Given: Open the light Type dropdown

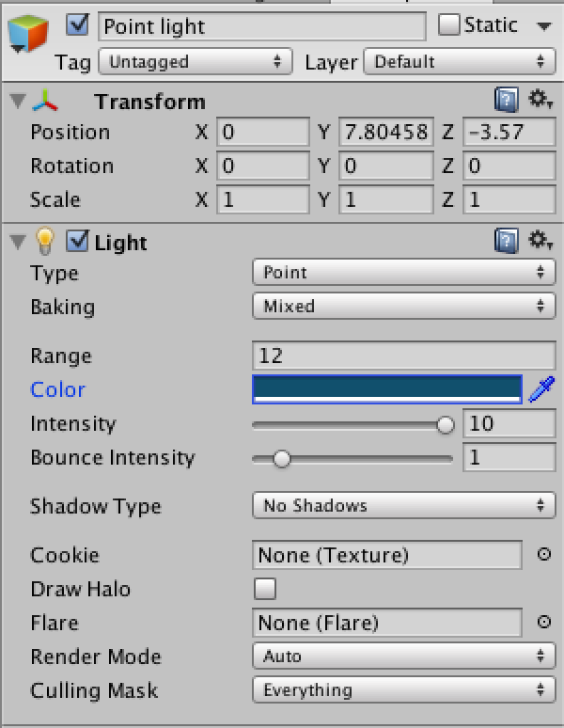Looking at the screenshot, I should point(404,272).
